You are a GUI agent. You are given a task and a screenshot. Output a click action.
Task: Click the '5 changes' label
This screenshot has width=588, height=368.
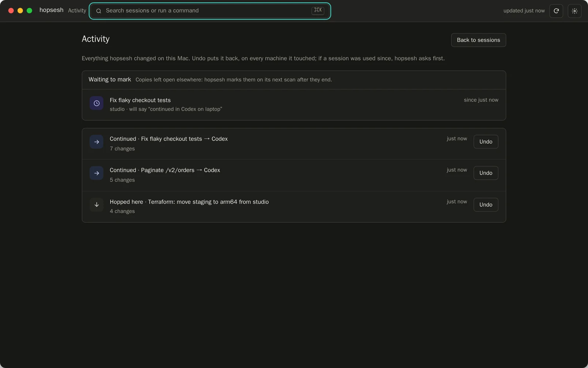tap(122, 180)
